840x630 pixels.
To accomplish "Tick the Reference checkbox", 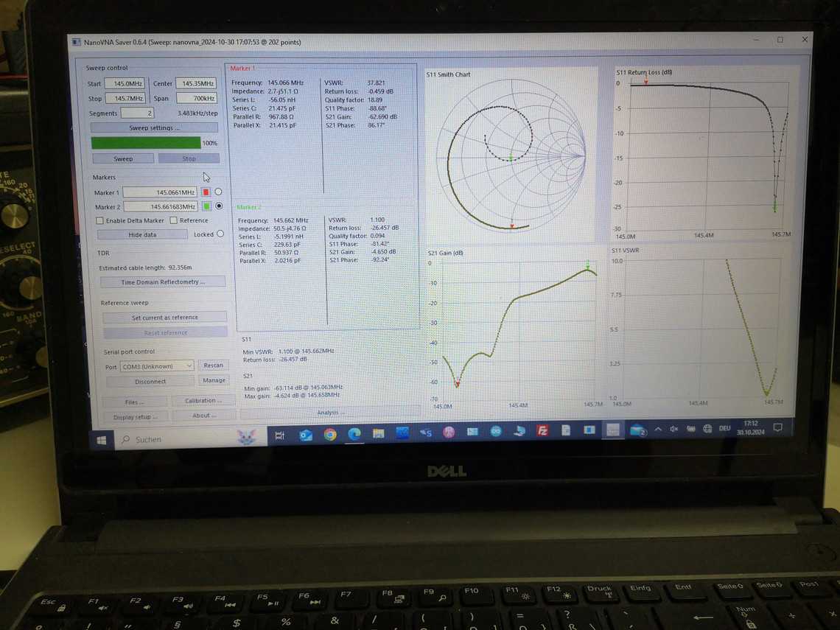I will coord(174,220).
